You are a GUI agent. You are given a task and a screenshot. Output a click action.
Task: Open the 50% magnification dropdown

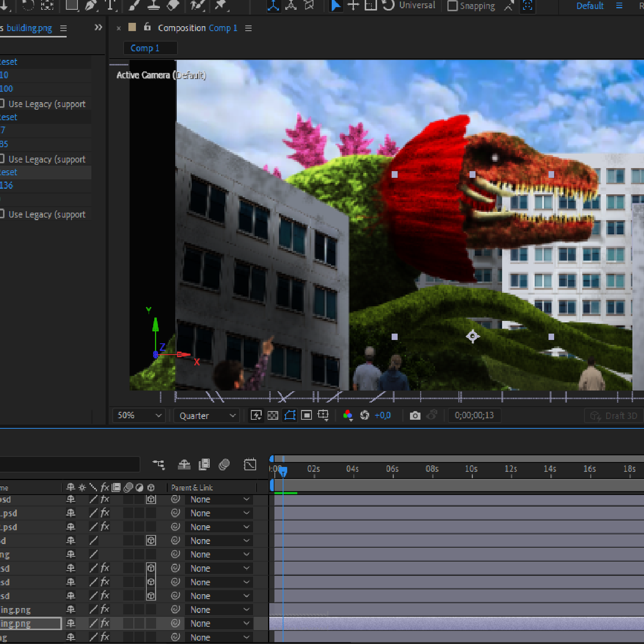tap(139, 416)
